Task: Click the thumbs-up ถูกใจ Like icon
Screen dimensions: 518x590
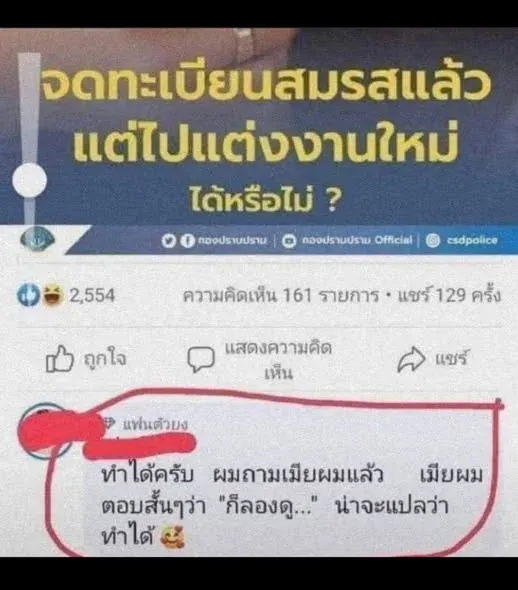Action: click(59, 359)
